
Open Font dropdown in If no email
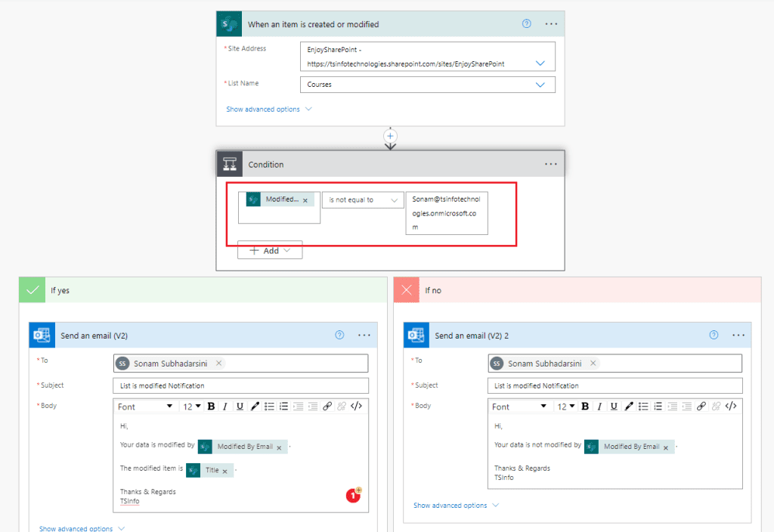point(519,406)
